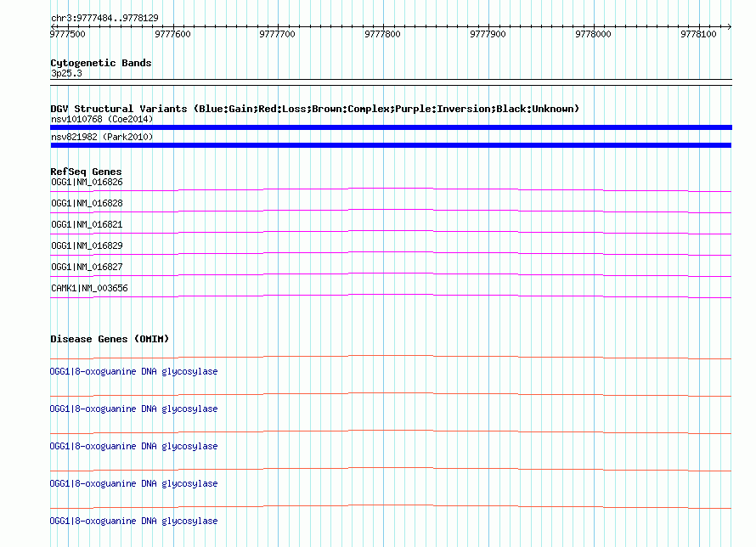Screen dimensions: 756x547
Task: Click the 9777600 ruler position label
Action: 172,34
